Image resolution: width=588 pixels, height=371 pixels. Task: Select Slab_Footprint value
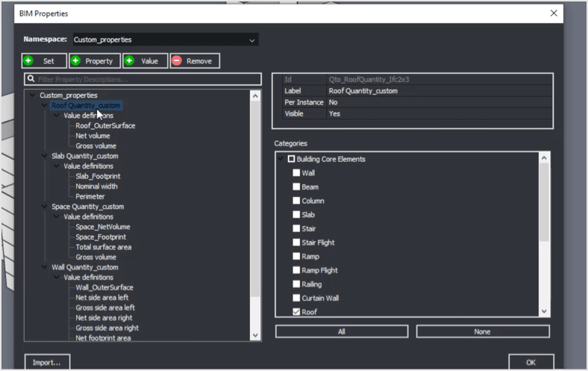point(98,176)
